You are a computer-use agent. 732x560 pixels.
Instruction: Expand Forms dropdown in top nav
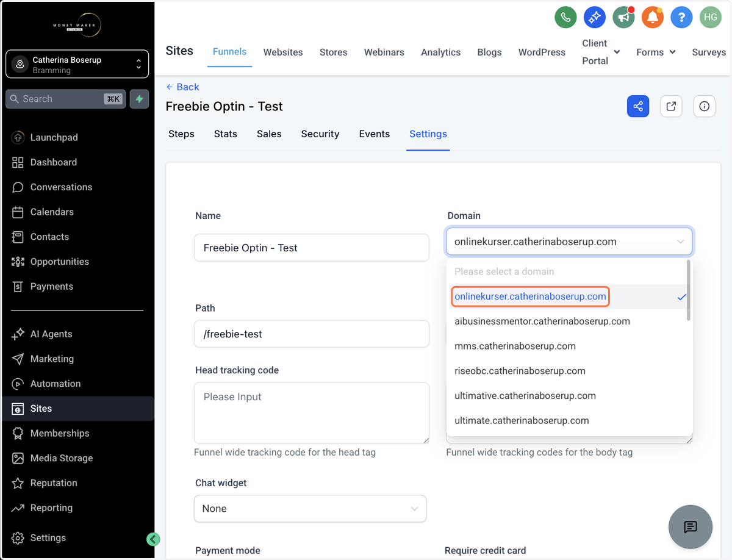(656, 52)
